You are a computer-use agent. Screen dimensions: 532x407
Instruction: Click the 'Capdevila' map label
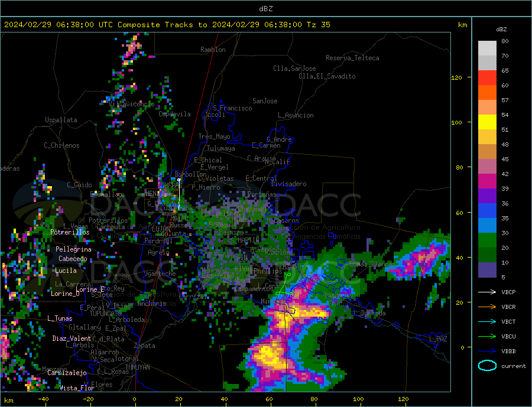(x=175, y=114)
